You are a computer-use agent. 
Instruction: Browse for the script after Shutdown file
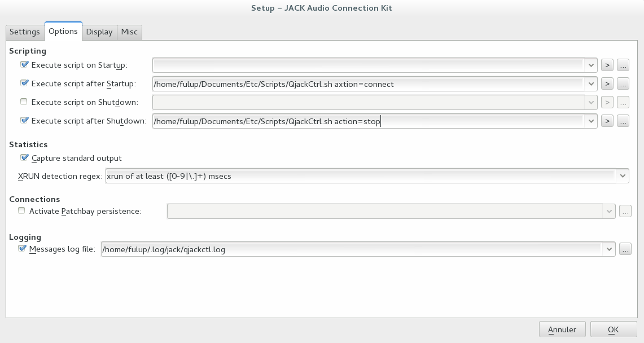coord(623,121)
